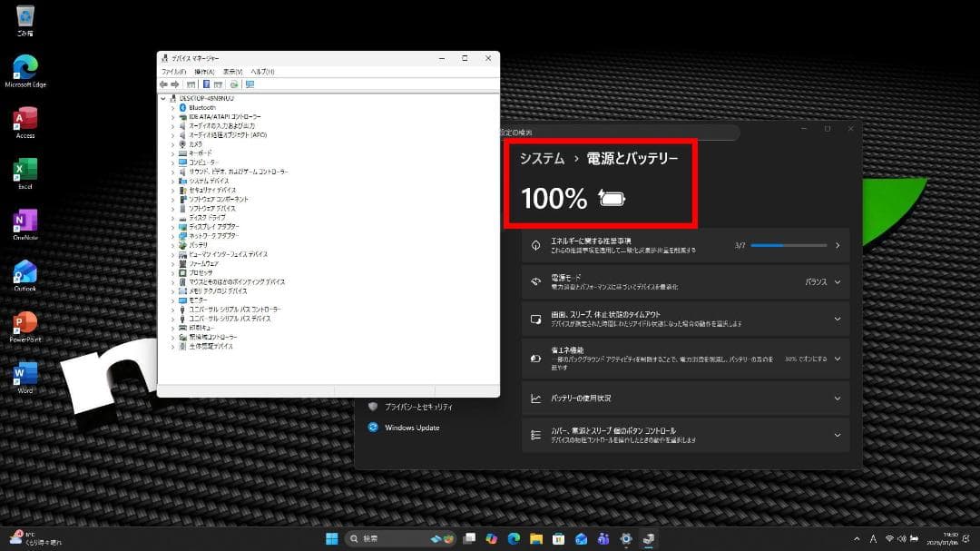
Task: Click the Forward arrow in Device Manager toolbar
Action: point(174,84)
